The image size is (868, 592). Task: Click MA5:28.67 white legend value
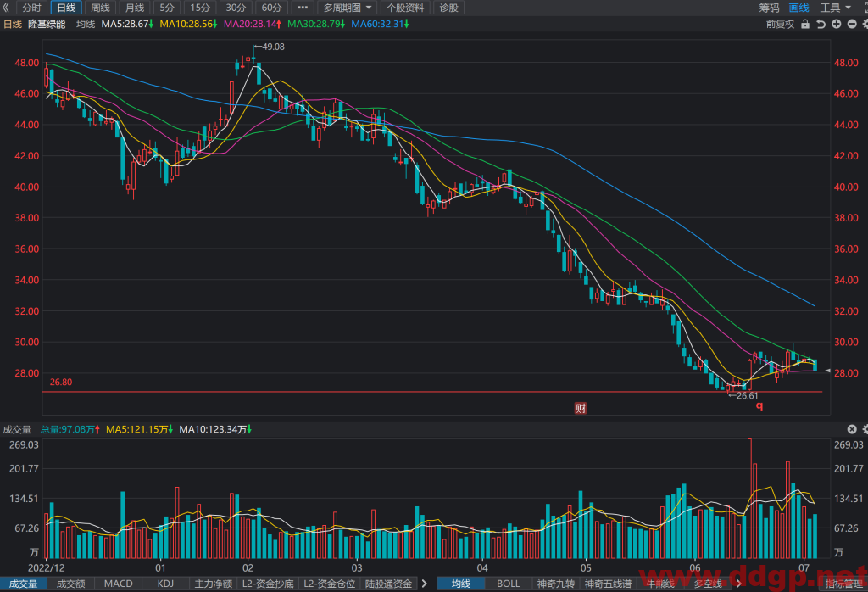click(127, 24)
